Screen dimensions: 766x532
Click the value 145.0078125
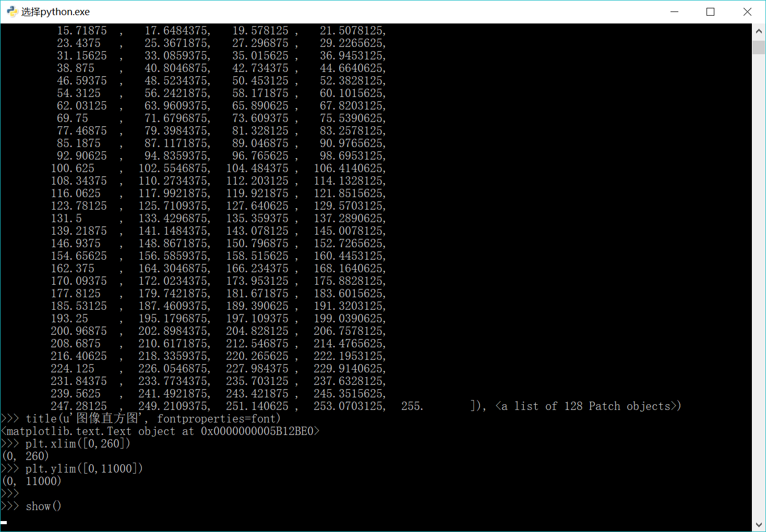348,231
